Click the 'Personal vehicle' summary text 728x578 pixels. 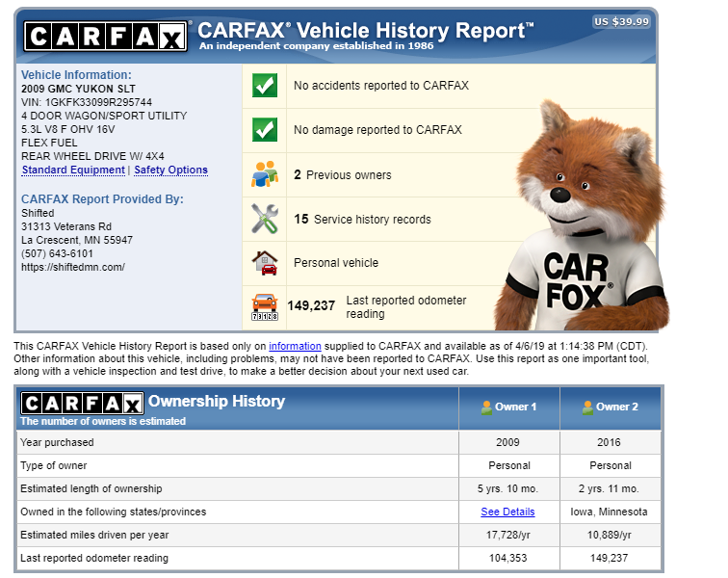(x=336, y=263)
